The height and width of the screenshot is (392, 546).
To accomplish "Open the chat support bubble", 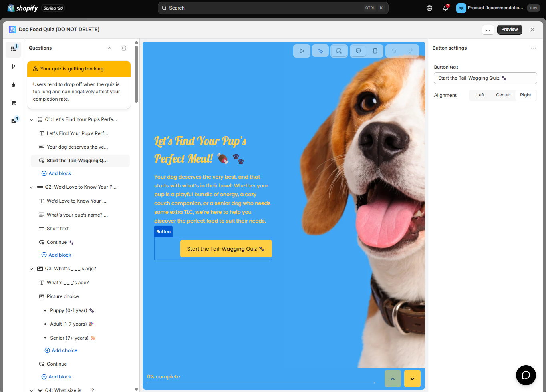I will 526,375.
